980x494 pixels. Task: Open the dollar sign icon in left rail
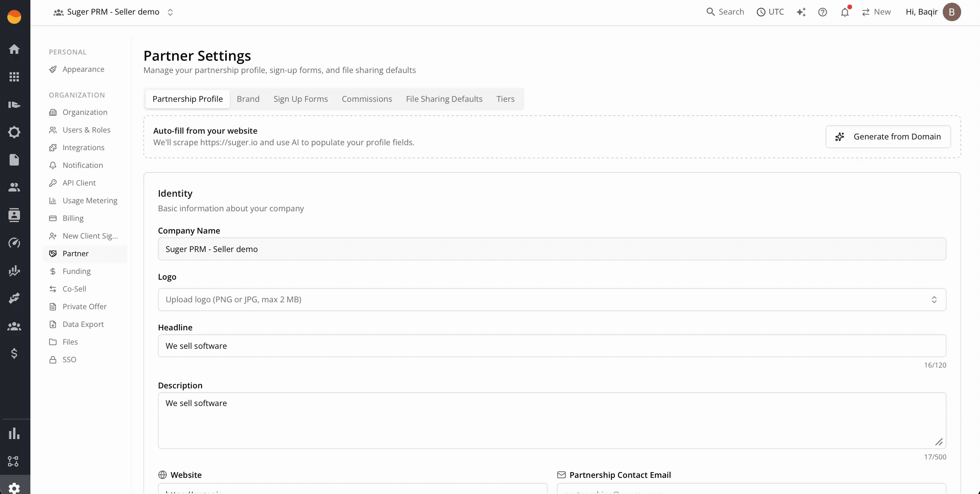14,353
